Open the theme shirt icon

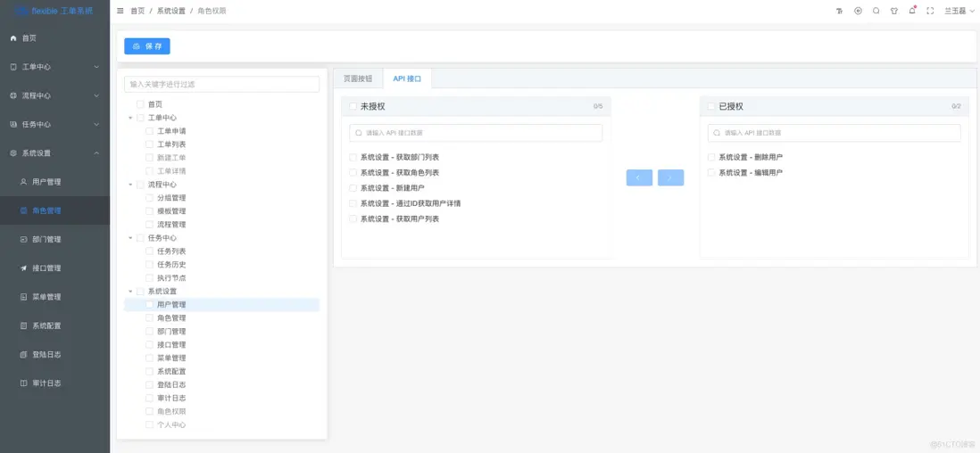pos(893,11)
